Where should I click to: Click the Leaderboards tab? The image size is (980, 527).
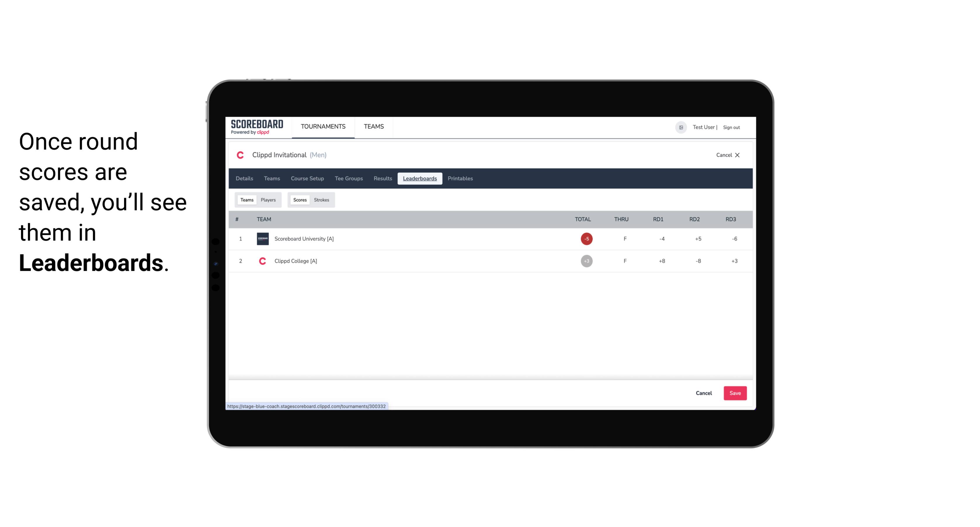tap(420, 179)
